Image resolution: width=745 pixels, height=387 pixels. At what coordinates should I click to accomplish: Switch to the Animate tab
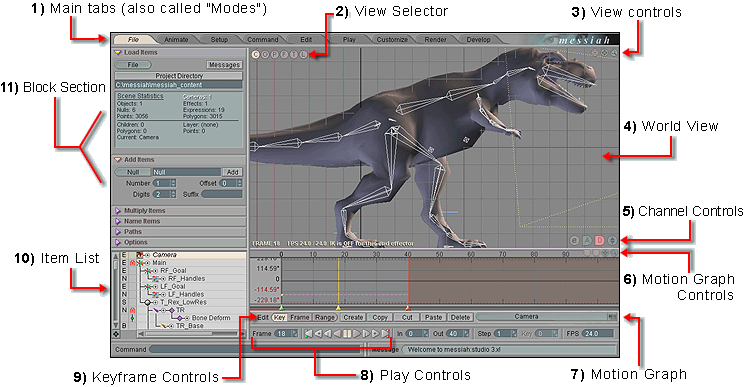pos(176,39)
